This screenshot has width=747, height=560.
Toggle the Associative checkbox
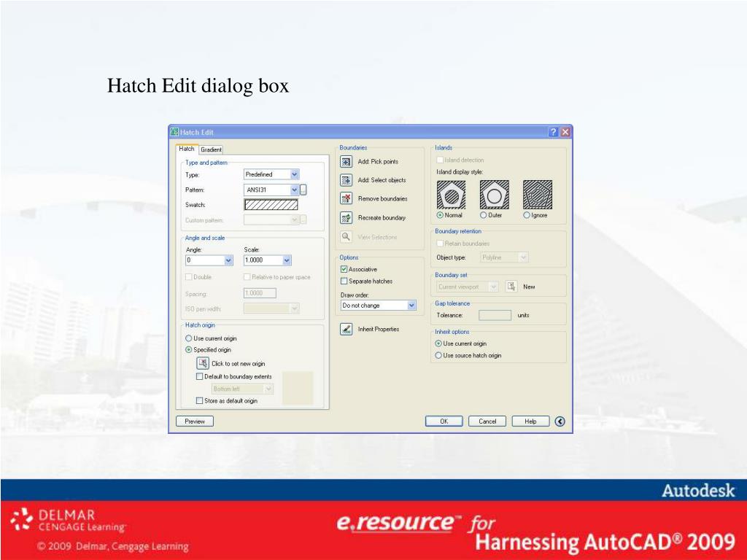coord(344,270)
